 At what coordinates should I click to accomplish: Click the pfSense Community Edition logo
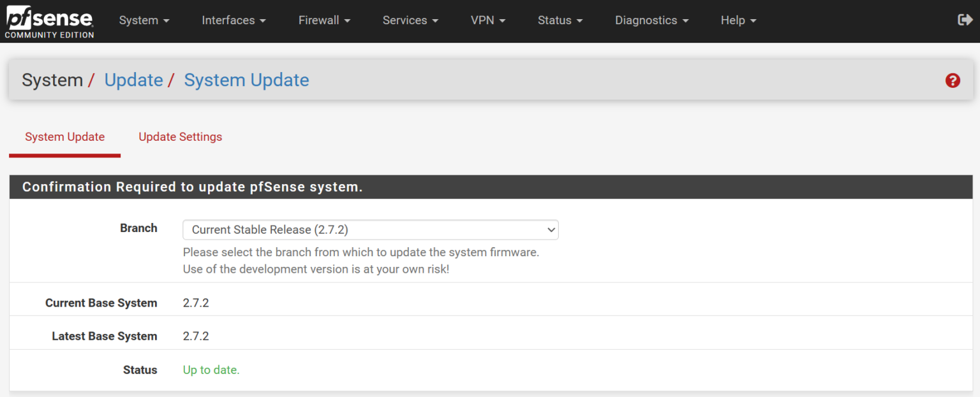pos(48,20)
